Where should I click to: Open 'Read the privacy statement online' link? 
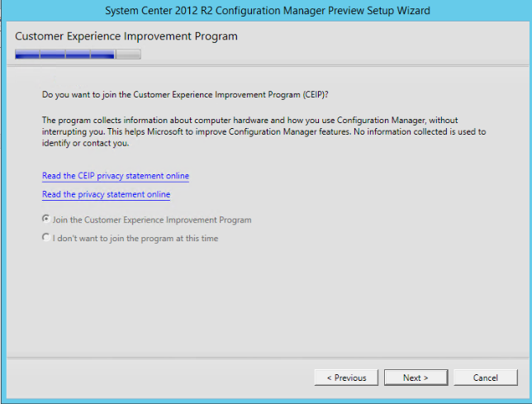coord(106,195)
